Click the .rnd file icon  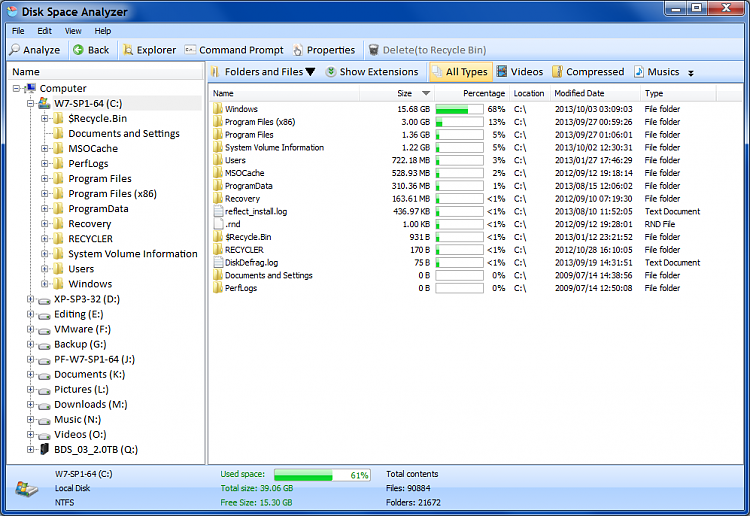coord(218,224)
